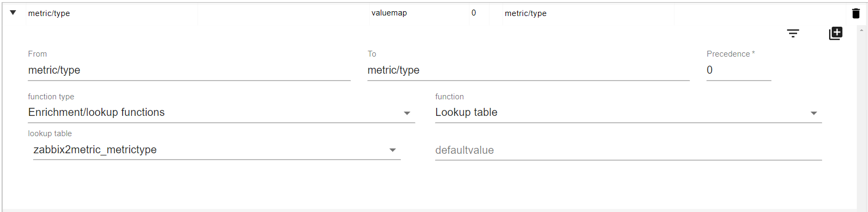Image resolution: width=868 pixels, height=212 pixels.
Task: Focus the defaultvalue input field
Action: click(x=628, y=151)
